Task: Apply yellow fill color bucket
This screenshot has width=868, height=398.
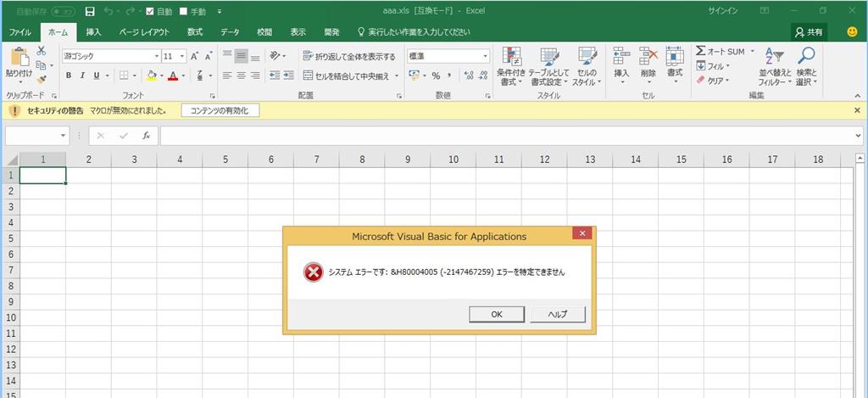Action: [152, 76]
